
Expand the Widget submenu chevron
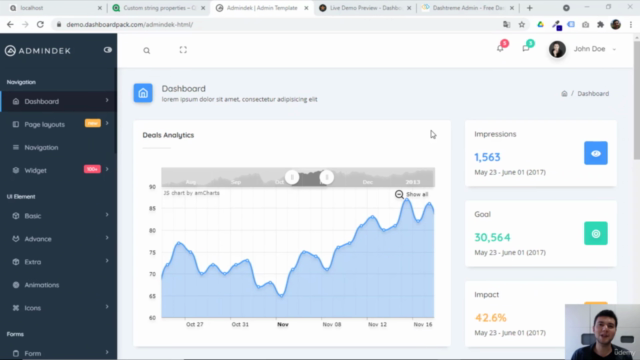[107, 169]
